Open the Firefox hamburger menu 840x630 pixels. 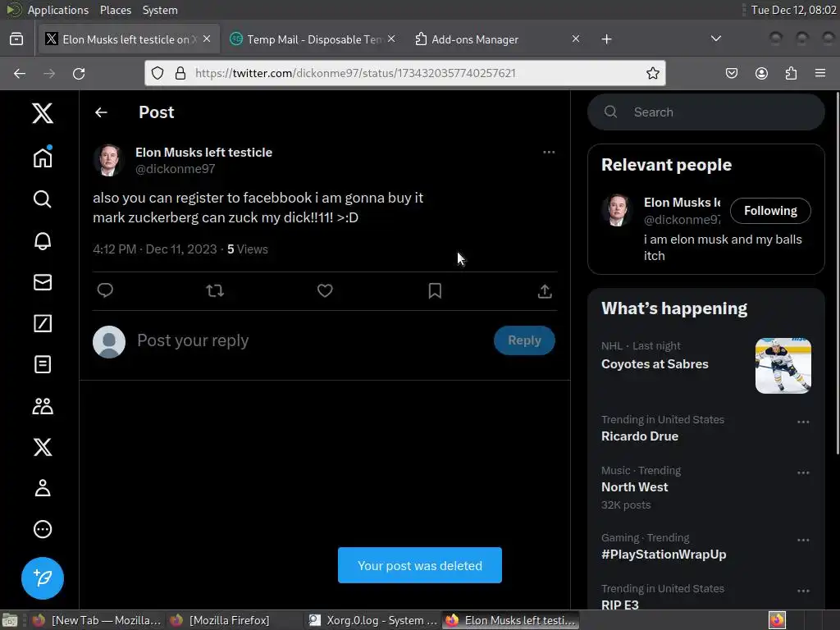[x=820, y=73]
